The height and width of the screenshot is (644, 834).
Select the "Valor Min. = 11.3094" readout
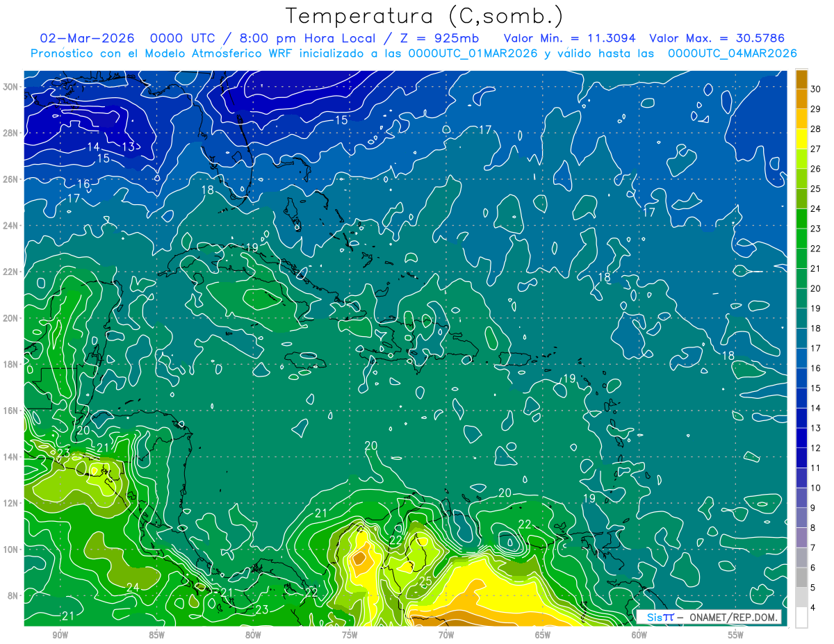[x=569, y=38]
